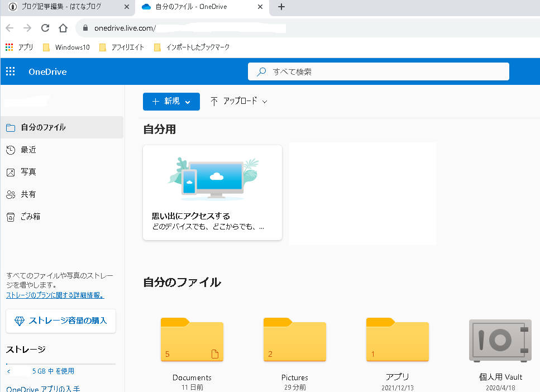Open the 思い出にアクセスする card
This screenshot has width=540, height=392.
coord(213,193)
